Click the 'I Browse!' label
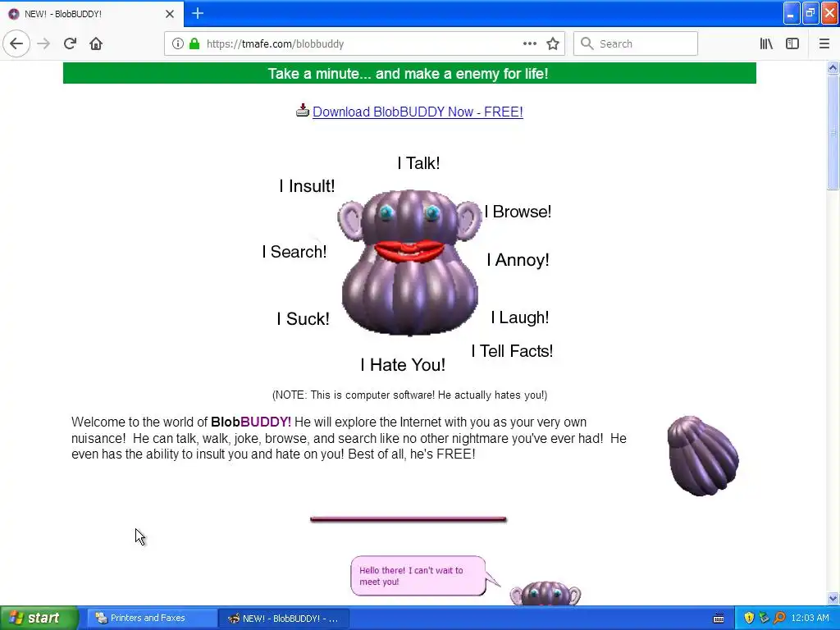 [x=518, y=212]
